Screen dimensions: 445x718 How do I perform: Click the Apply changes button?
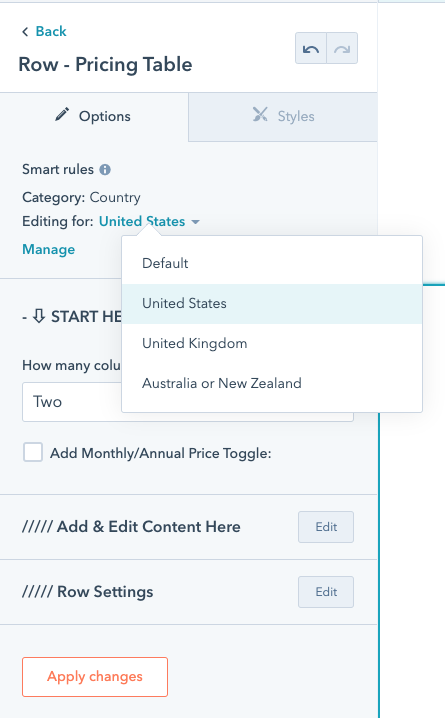click(95, 677)
